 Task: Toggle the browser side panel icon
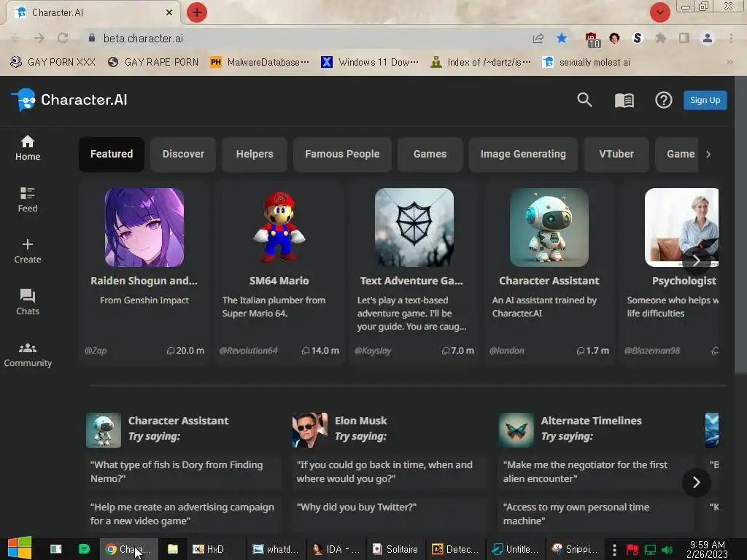[x=684, y=38]
